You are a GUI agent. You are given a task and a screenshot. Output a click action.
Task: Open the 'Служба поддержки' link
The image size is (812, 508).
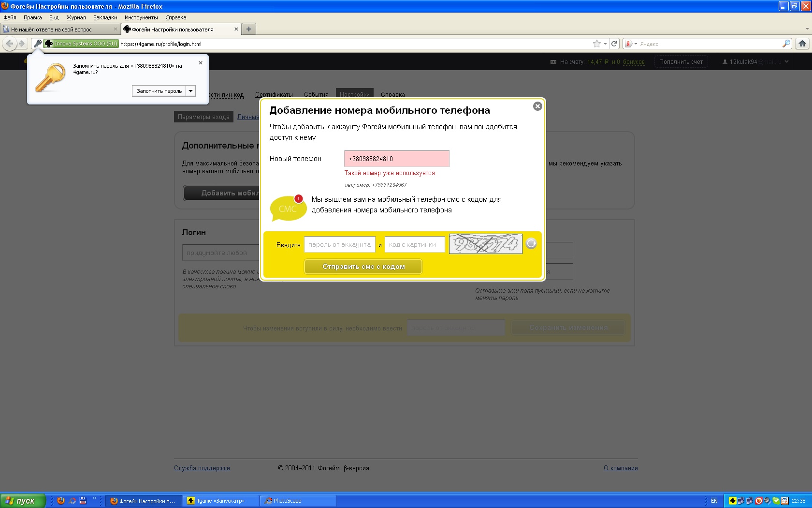click(202, 468)
